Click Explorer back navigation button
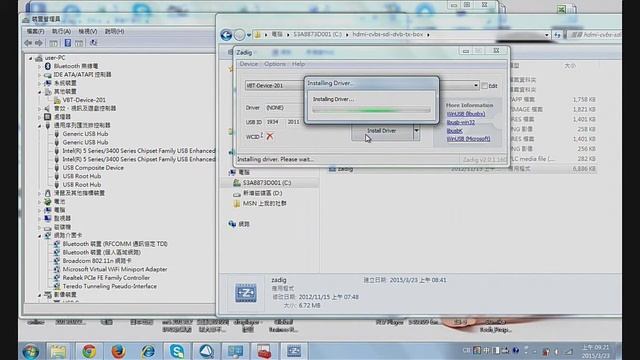The image size is (640, 360). (x=226, y=35)
